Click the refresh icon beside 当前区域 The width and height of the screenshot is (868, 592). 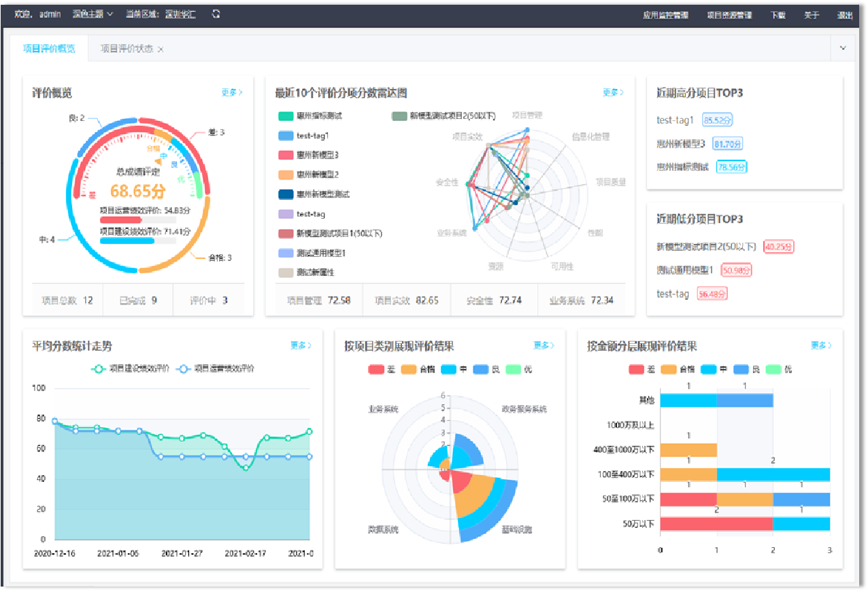[x=216, y=14]
